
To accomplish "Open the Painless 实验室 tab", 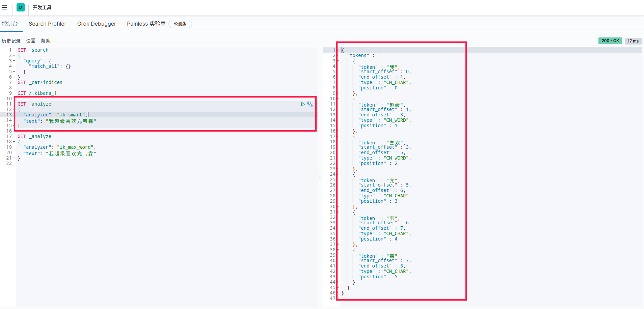I will 146,24.
